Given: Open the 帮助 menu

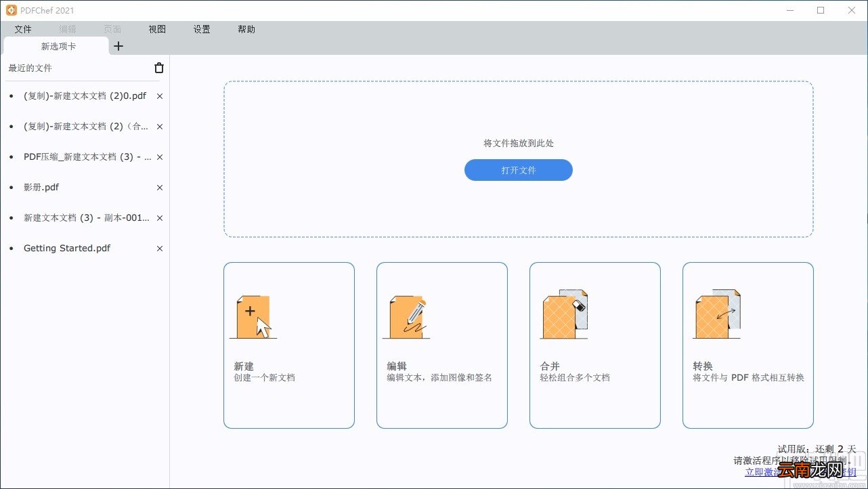Looking at the screenshot, I should (246, 29).
